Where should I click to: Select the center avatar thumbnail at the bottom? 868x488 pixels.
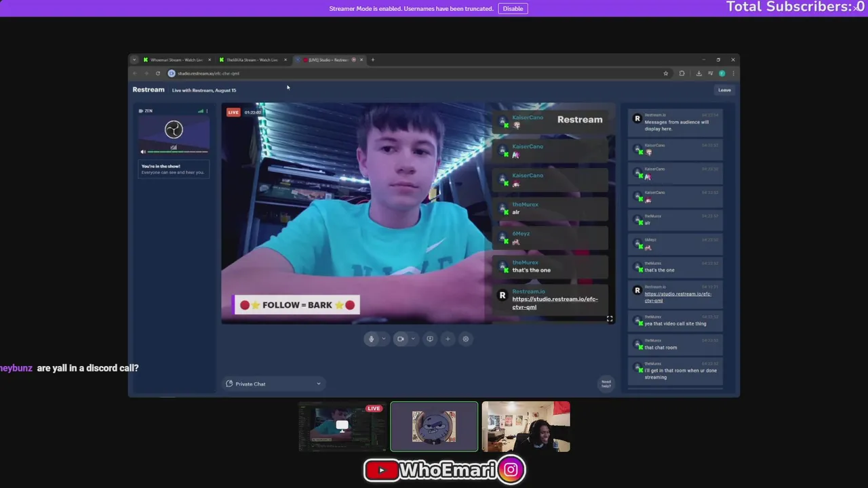tap(434, 426)
